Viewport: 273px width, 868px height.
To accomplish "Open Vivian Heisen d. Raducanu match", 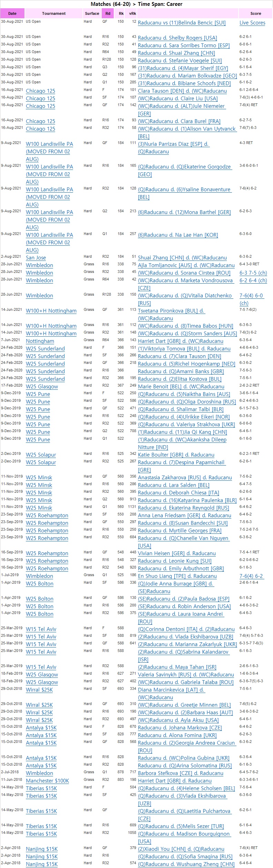I will [x=177, y=553].
